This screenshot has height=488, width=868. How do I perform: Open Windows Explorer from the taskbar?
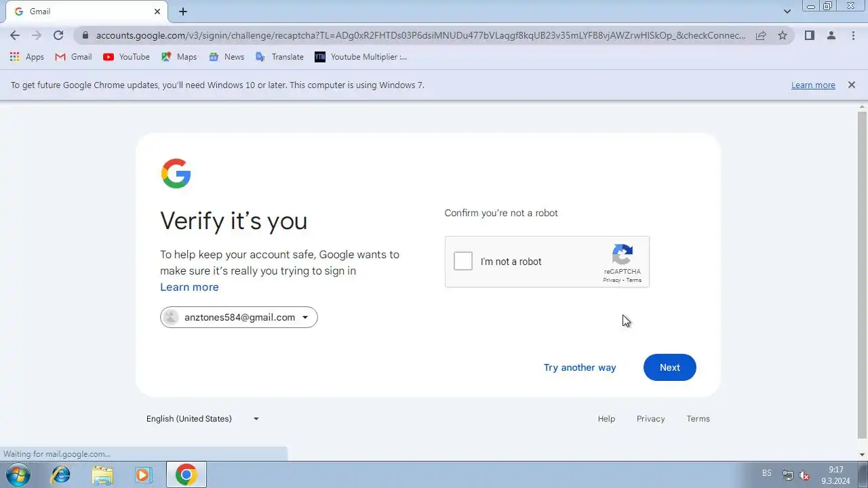click(x=102, y=475)
